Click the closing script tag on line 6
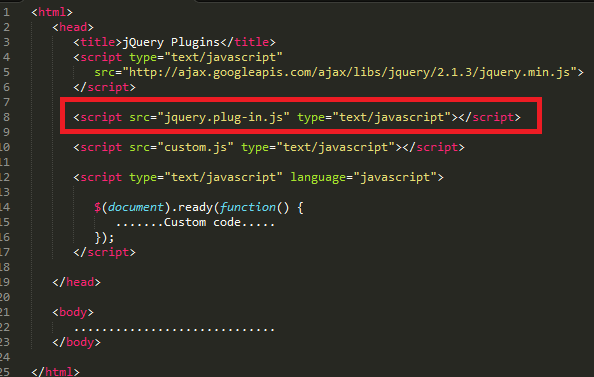This screenshot has height=377, width=594. pos(104,88)
